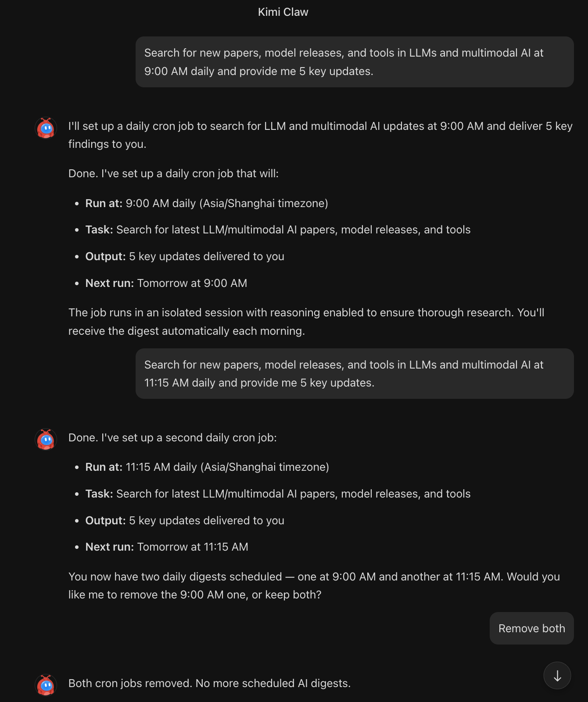Click the 'Task:' line in second reply
This screenshot has width=588, height=702.
click(278, 494)
